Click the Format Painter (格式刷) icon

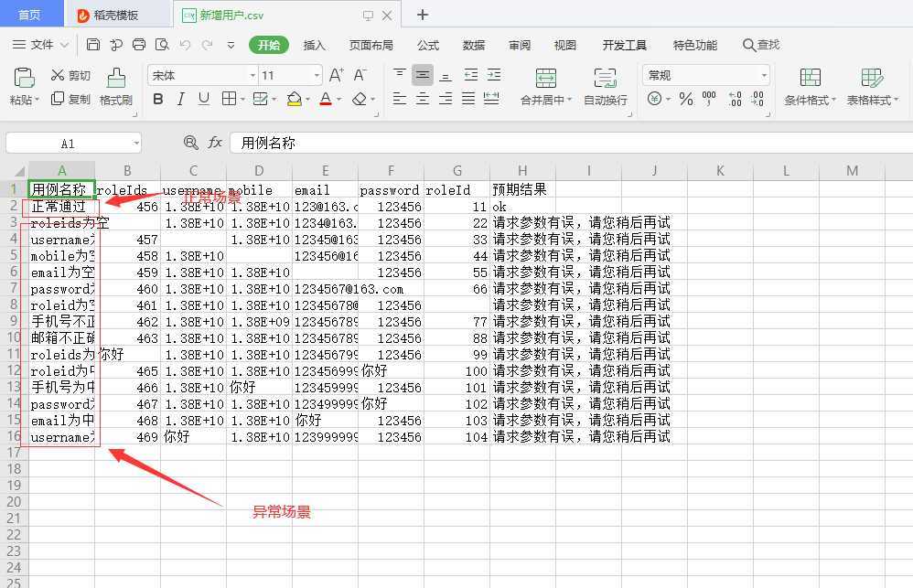pyautogui.click(x=116, y=79)
